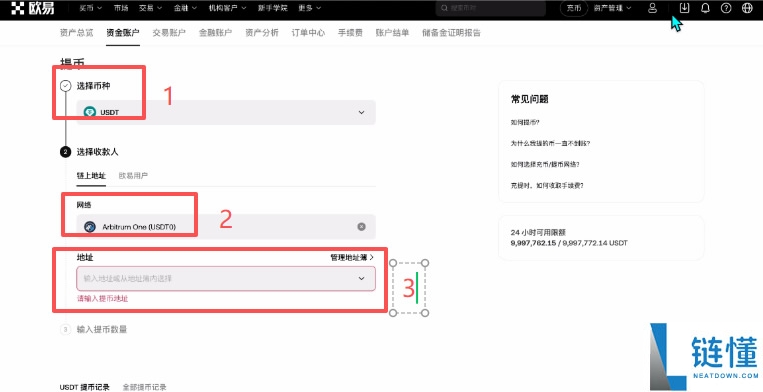763x392 pixels.
Task: Switch to the 储备金证明报告 tab
Action: [x=451, y=33]
